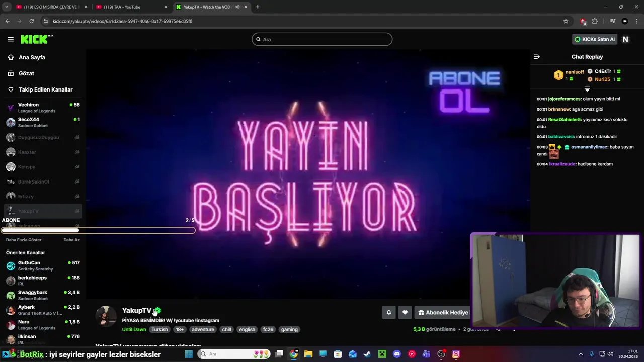Open Swaggybark recommended channel

pos(43,295)
